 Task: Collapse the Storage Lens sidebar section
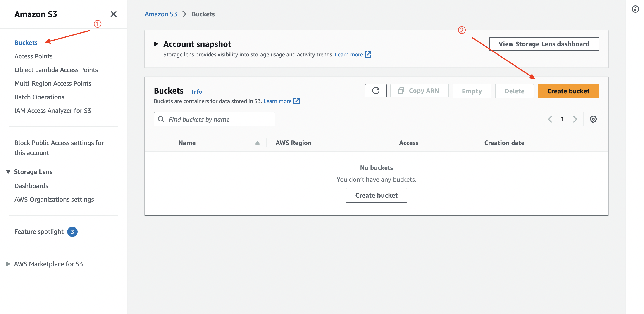8,172
